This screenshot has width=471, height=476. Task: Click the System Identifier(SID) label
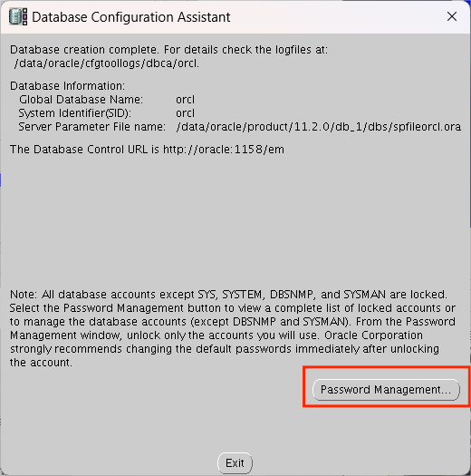tap(75, 113)
